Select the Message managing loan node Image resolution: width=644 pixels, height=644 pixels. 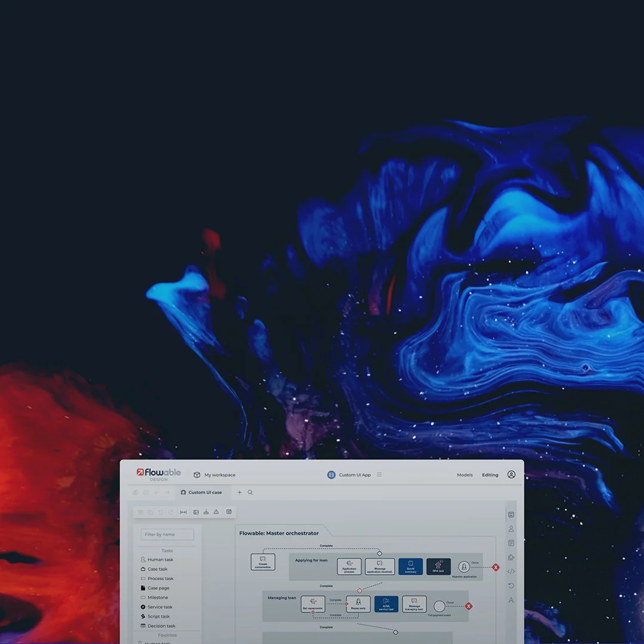point(414,603)
